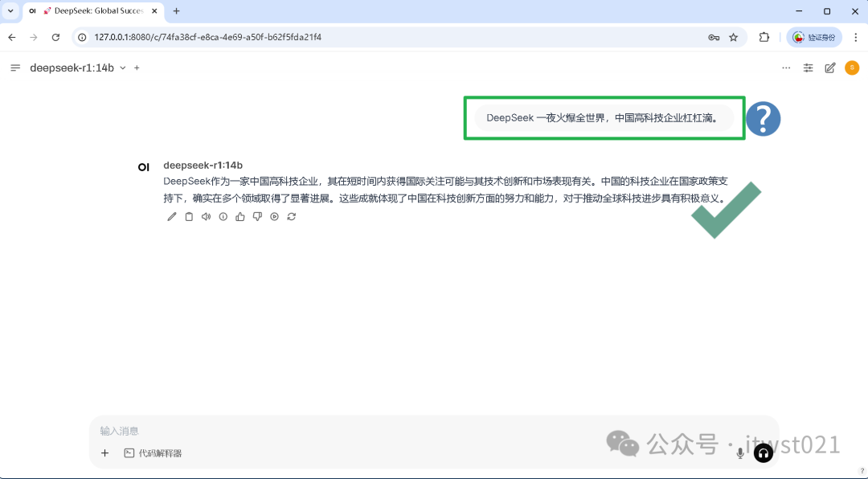Show generation info for the response
Viewport: 868px width, 479px height.
(223, 216)
